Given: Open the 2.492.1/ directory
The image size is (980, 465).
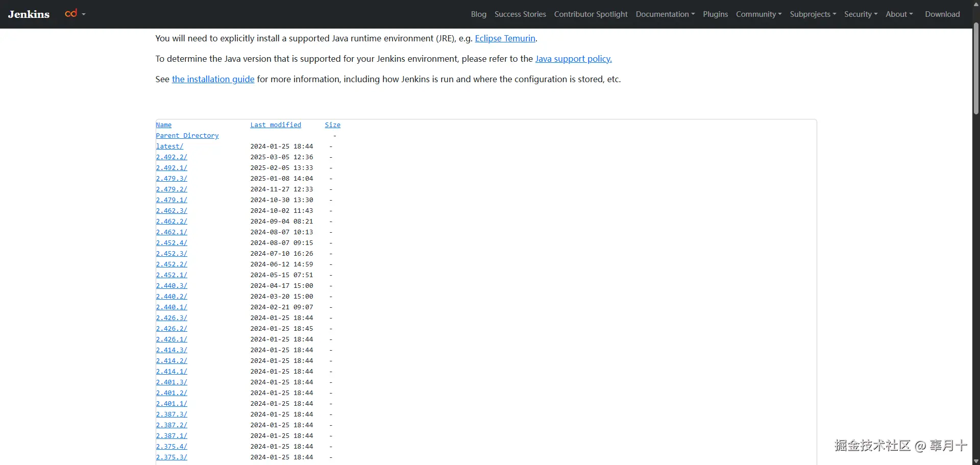Looking at the screenshot, I should pyautogui.click(x=171, y=168).
